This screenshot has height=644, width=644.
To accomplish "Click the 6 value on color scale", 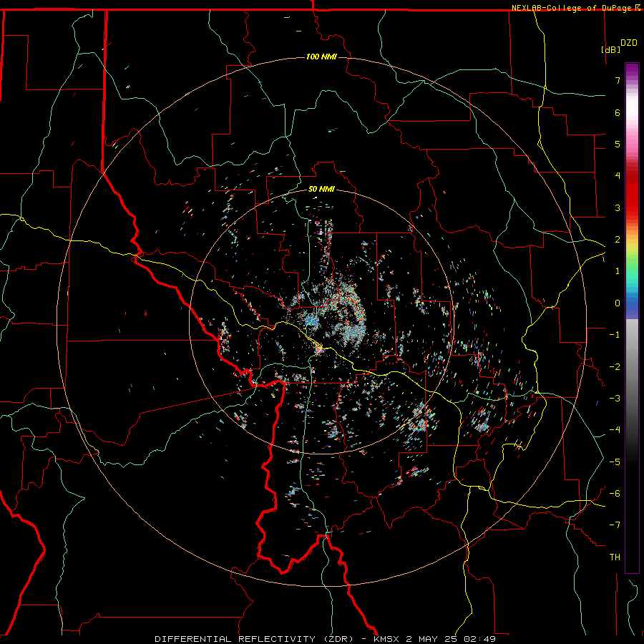I will pos(618,112).
